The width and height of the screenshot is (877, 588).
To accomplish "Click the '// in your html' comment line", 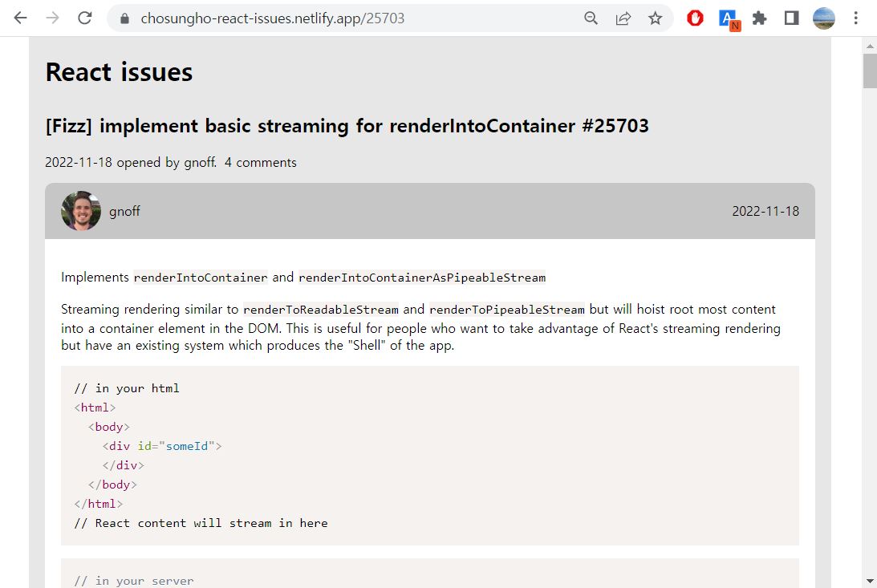I will pyautogui.click(x=127, y=388).
